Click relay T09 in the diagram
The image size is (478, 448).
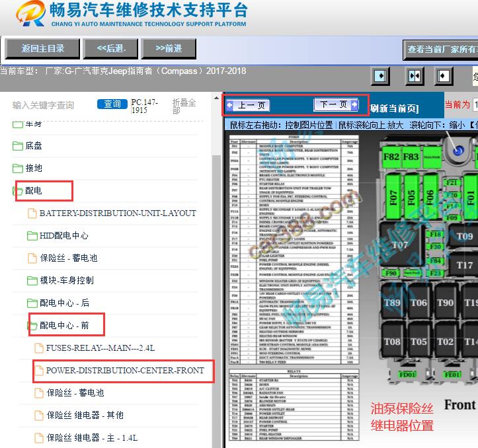464,236
